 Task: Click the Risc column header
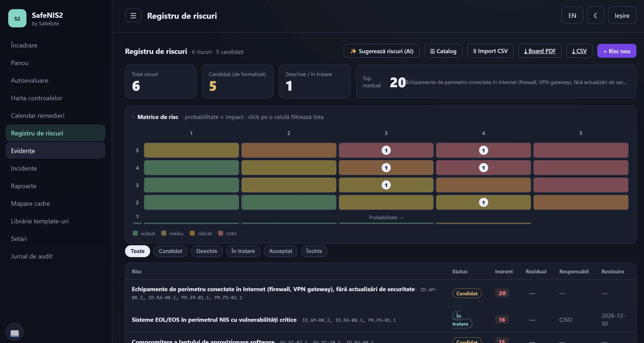pyautogui.click(x=136, y=272)
